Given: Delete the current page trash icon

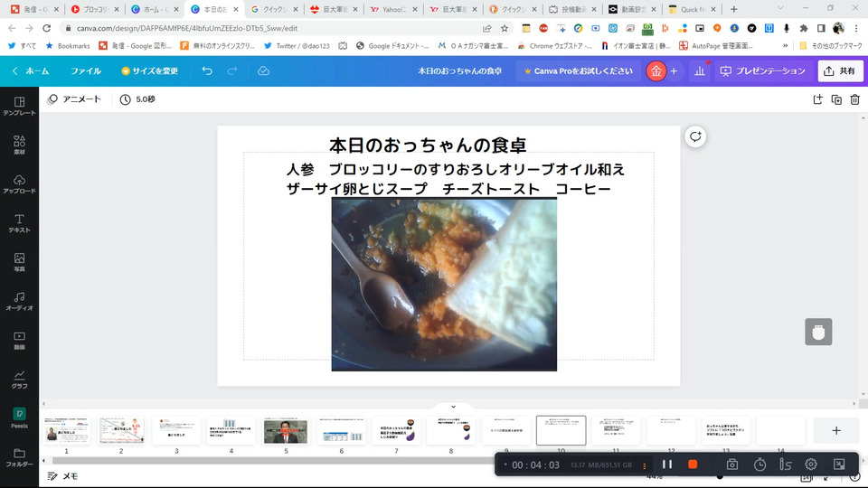Looking at the screenshot, I should coord(854,99).
